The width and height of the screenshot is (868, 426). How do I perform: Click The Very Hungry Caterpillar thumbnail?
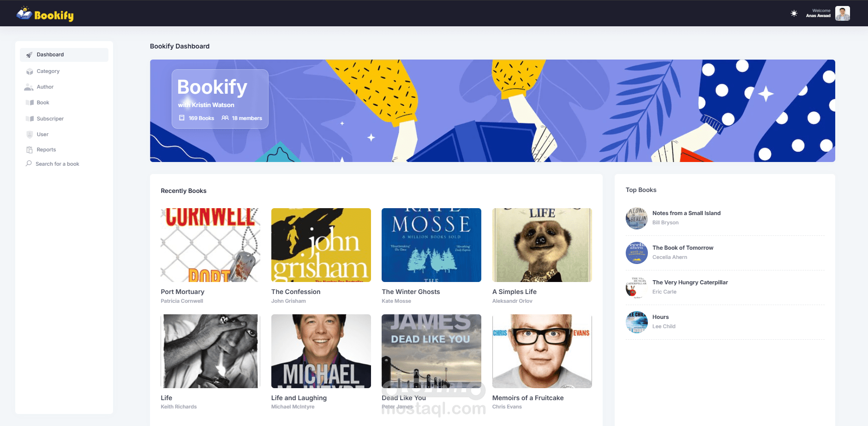(637, 288)
